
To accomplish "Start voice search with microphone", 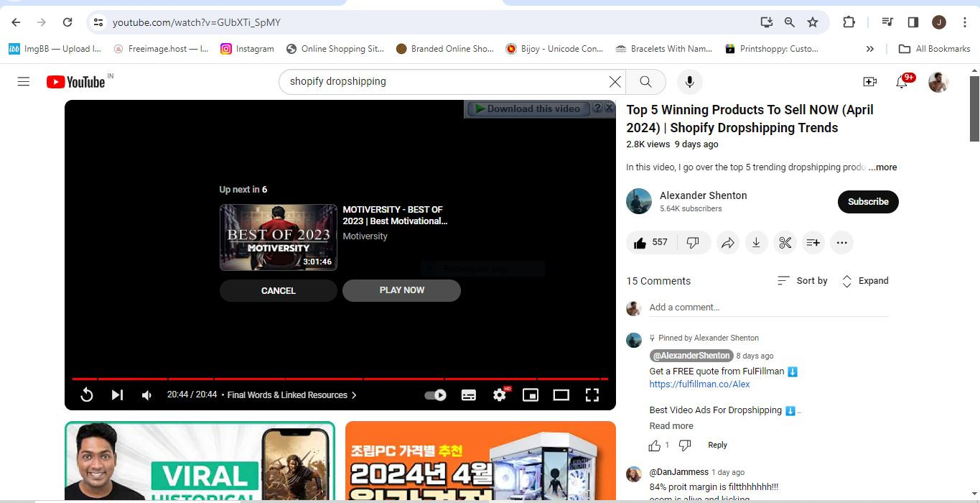I will (689, 82).
